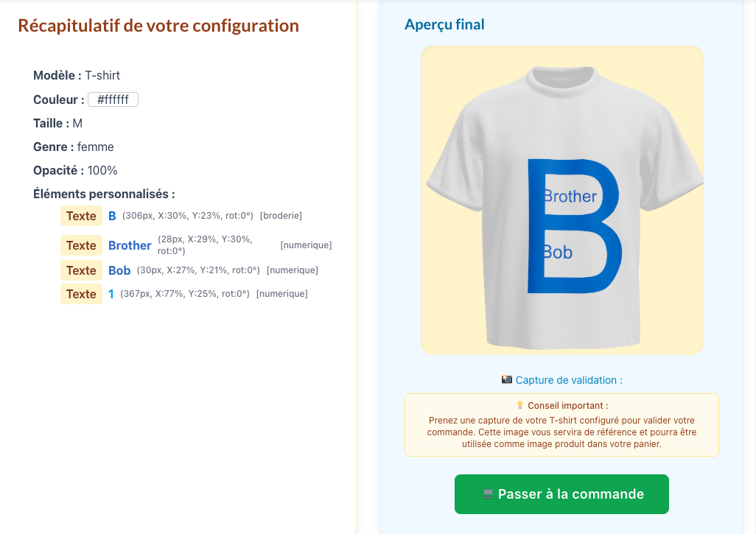Select the #ffffff color swatch
The image size is (756, 534).
tap(113, 99)
